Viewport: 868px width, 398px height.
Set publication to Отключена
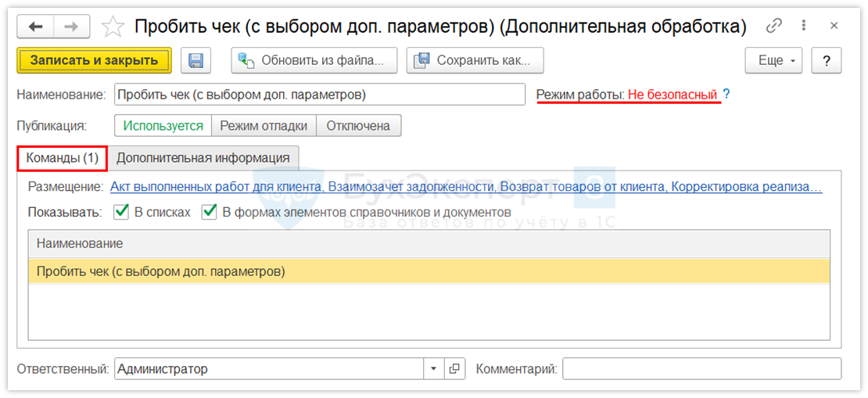(x=357, y=126)
